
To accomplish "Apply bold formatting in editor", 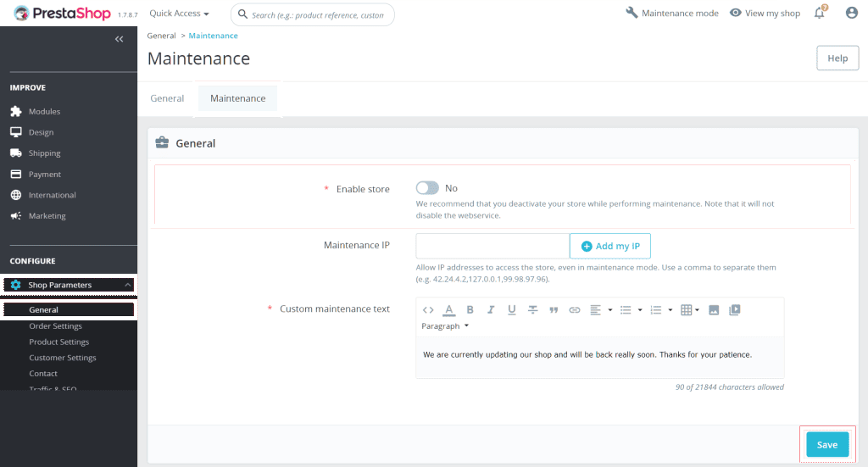I will [470, 310].
